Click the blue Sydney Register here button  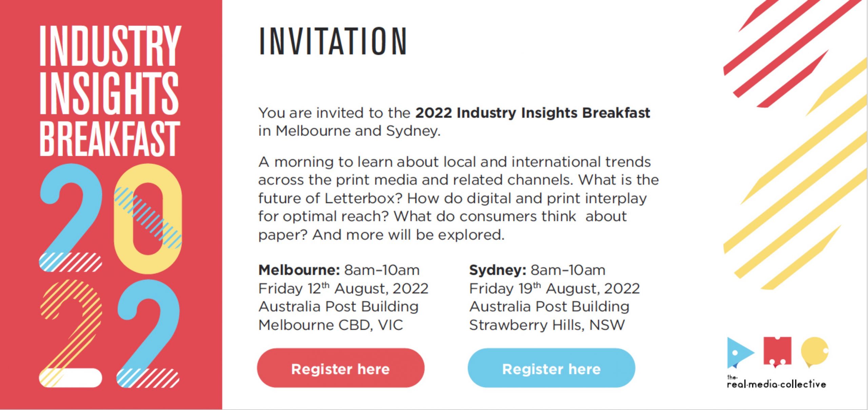coord(551,368)
